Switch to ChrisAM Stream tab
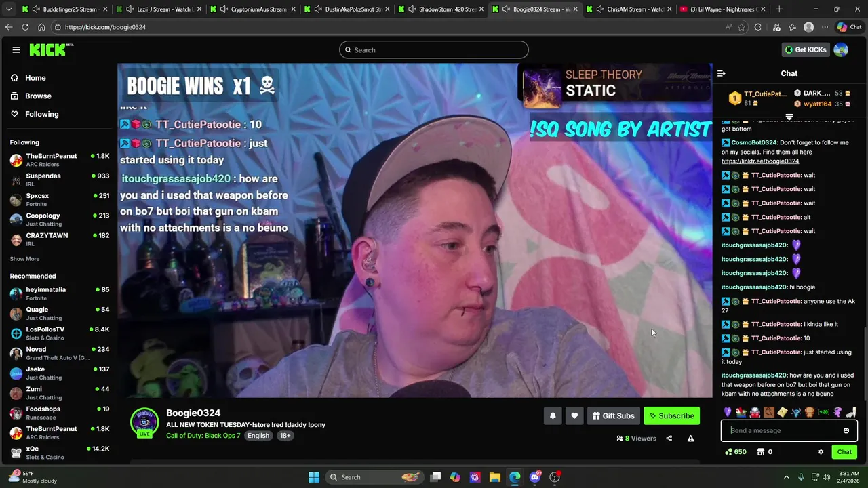Image resolution: width=868 pixels, height=488 pixels. [x=629, y=9]
